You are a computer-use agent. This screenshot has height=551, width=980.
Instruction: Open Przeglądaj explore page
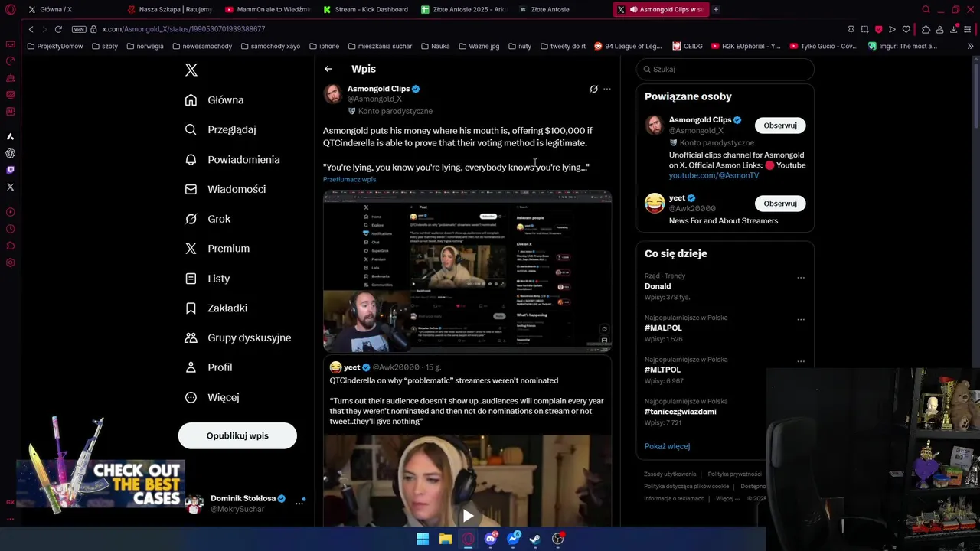click(220, 129)
